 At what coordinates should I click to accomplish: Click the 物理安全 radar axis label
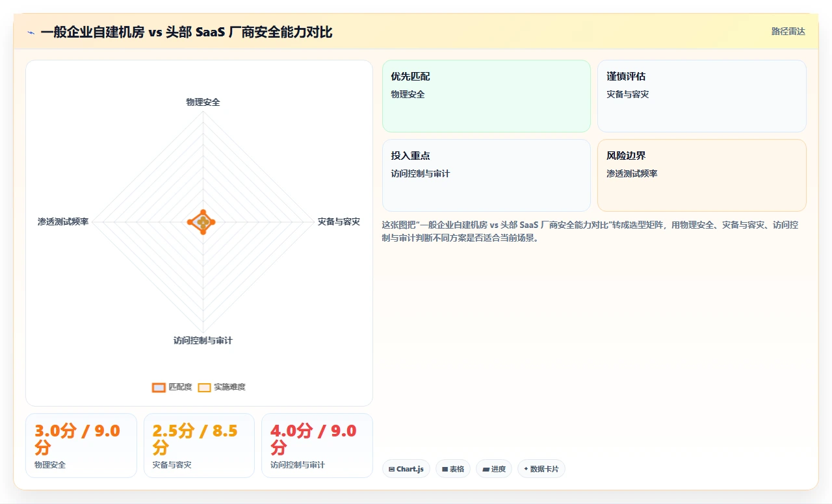tap(203, 102)
